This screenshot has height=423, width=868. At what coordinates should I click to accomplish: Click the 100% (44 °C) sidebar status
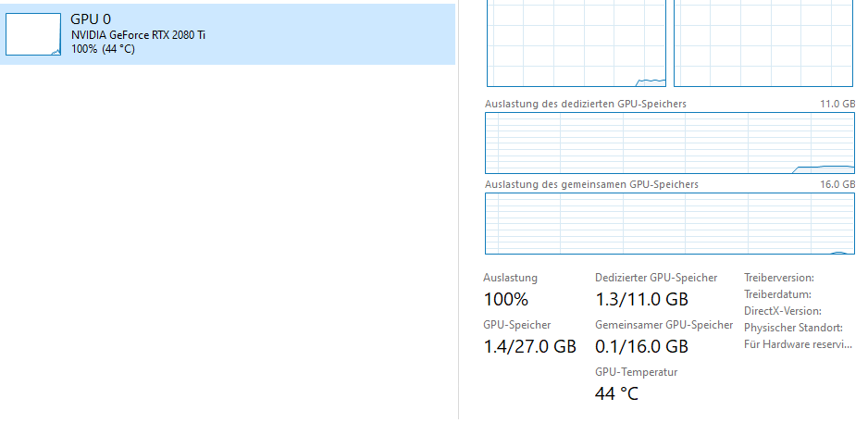pyautogui.click(x=103, y=49)
